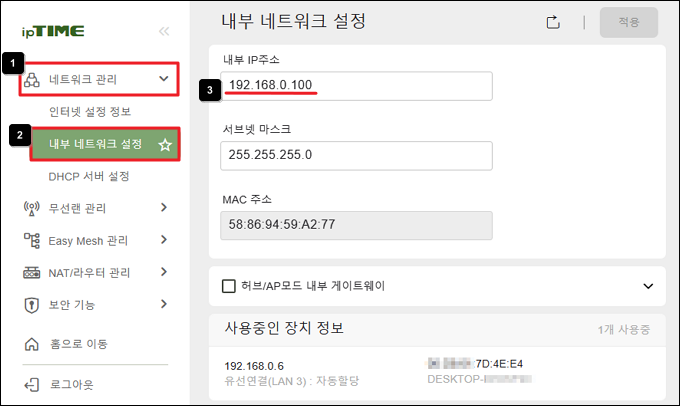Click the home icon for 홈으로 이동

31,344
